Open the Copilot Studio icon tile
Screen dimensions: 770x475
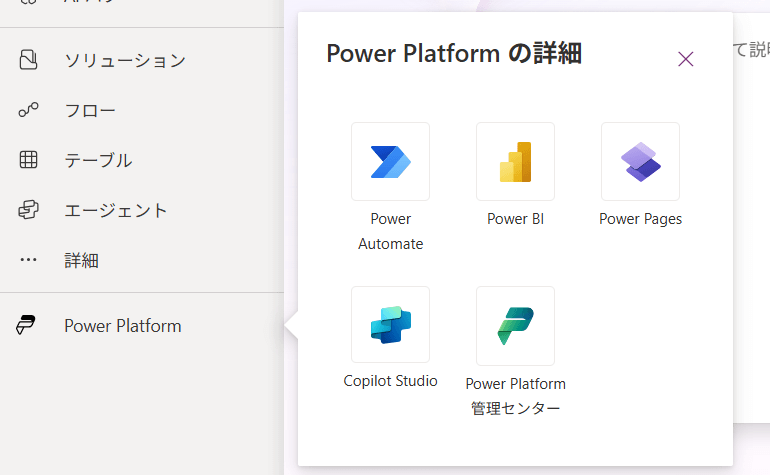(390, 325)
